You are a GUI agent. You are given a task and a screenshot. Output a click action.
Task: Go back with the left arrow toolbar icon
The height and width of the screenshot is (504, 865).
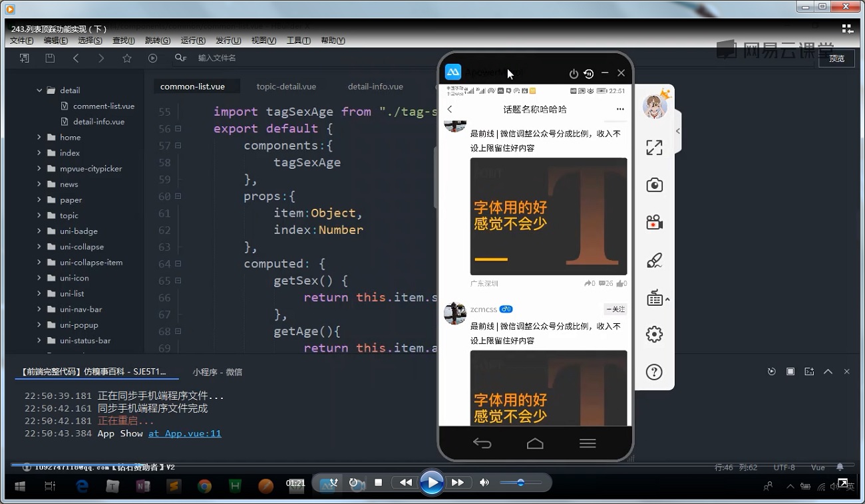click(x=76, y=58)
